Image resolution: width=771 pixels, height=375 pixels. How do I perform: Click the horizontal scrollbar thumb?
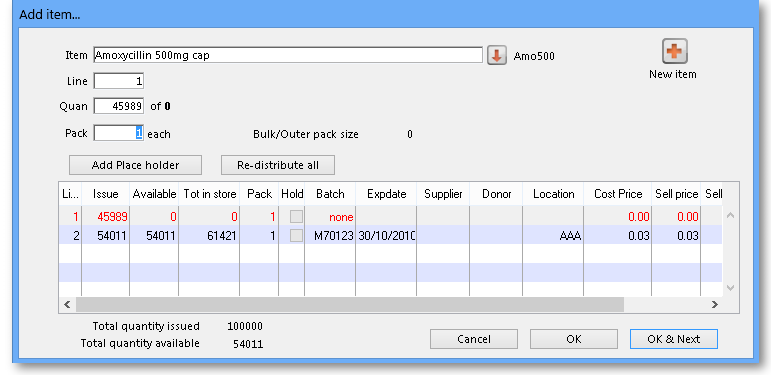350,305
